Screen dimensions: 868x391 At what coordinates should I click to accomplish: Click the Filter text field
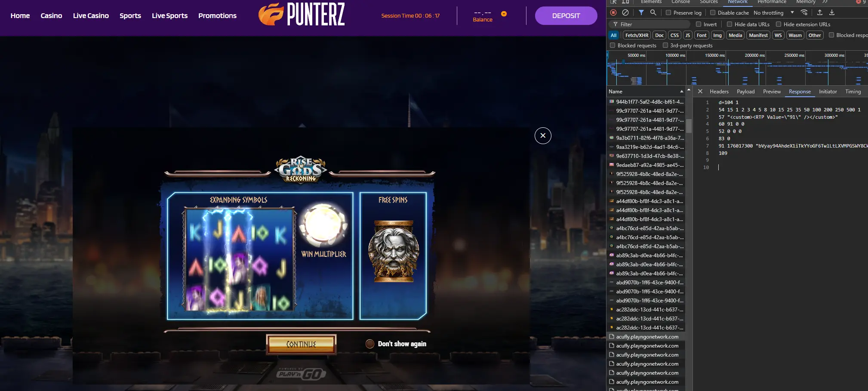[650, 25]
